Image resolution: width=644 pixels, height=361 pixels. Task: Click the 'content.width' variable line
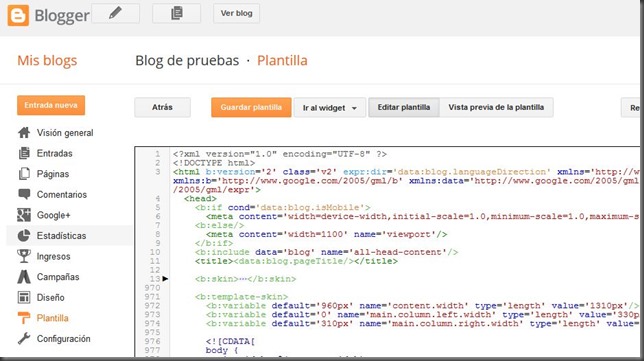coord(422,306)
